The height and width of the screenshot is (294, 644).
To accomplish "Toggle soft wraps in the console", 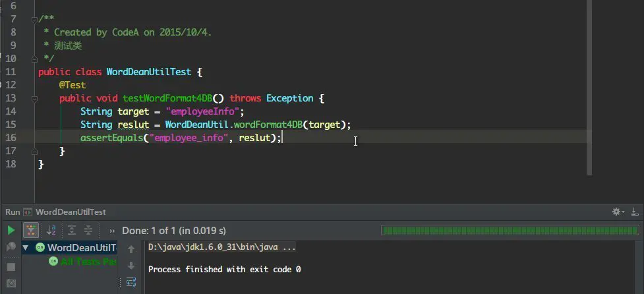I will click(131, 282).
